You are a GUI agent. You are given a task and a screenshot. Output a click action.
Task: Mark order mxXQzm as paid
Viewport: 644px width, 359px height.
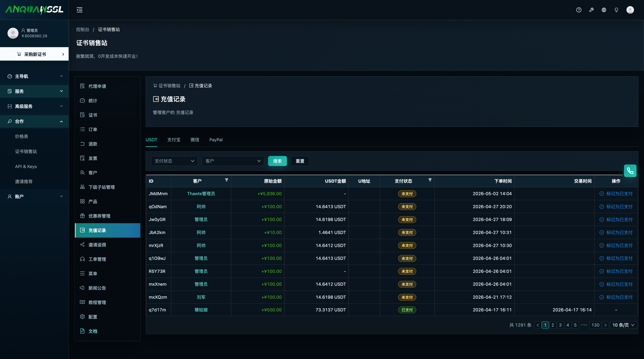pos(616,297)
